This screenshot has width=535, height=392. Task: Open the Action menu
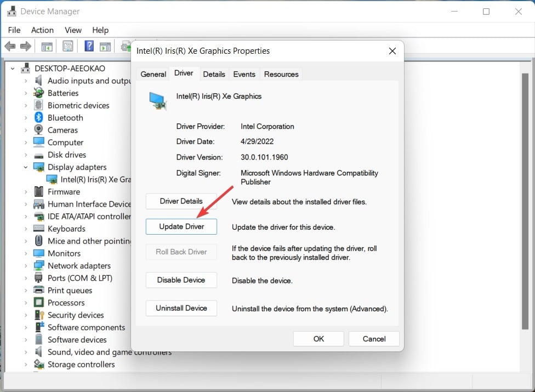coord(42,30)
